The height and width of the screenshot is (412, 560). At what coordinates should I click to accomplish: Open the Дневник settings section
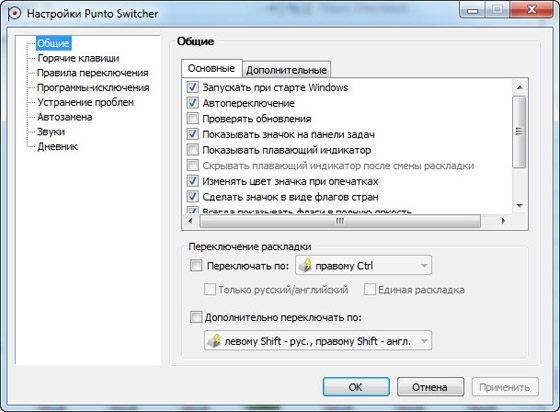58,146
